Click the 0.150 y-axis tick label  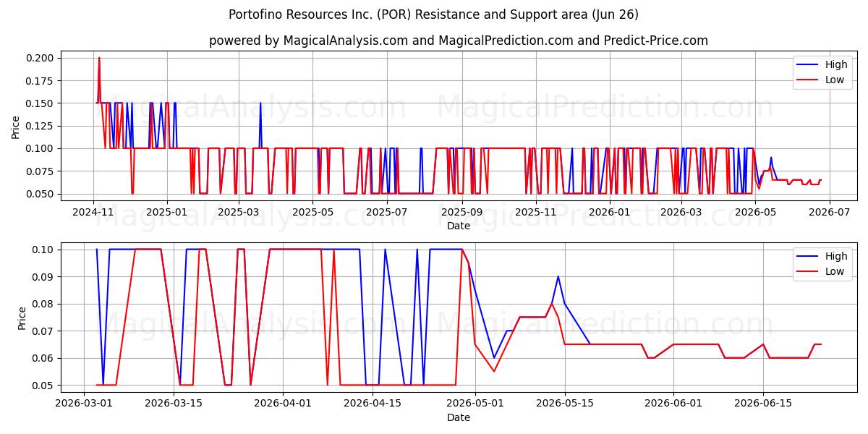41,103
